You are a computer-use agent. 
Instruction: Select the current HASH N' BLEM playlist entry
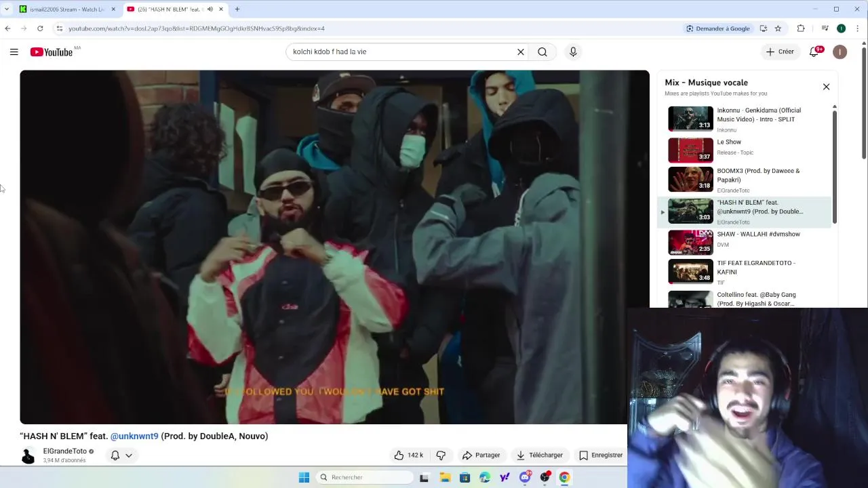point(744,211)
